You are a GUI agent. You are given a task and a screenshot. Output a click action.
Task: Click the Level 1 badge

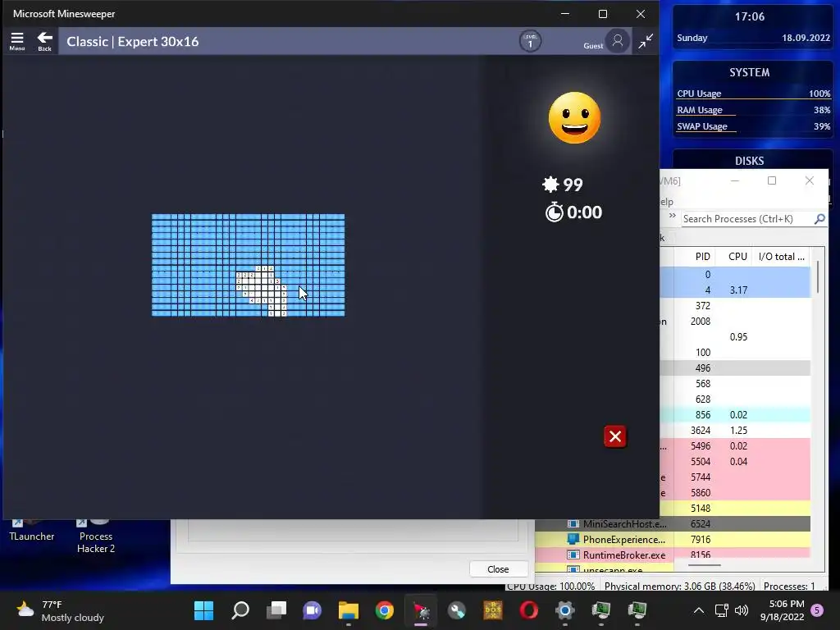[531, 41]
